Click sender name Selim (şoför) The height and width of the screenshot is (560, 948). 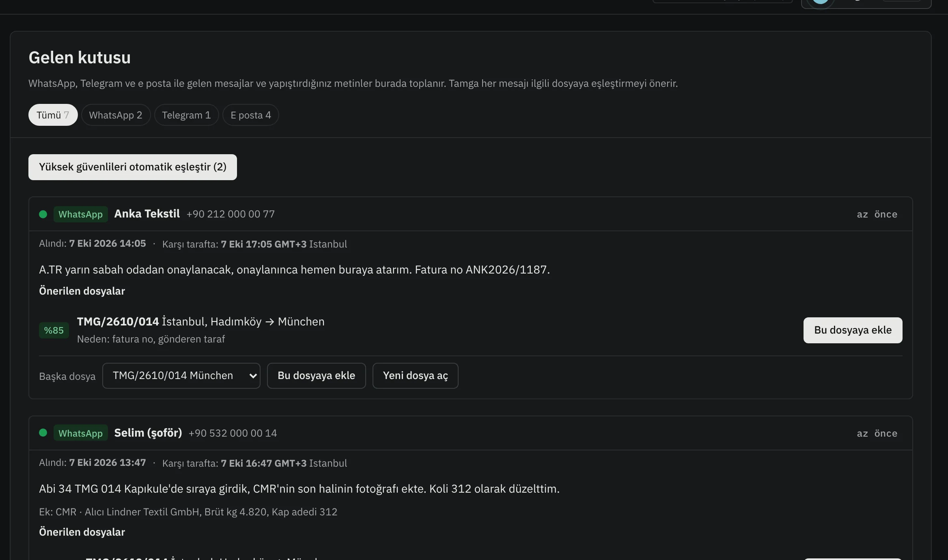coord(148,433)
